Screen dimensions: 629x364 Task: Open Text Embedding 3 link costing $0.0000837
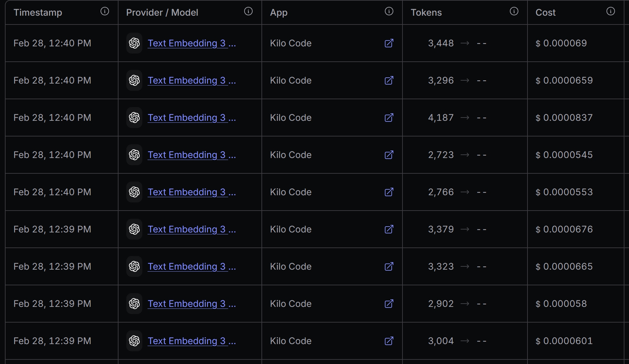(191, 118)
